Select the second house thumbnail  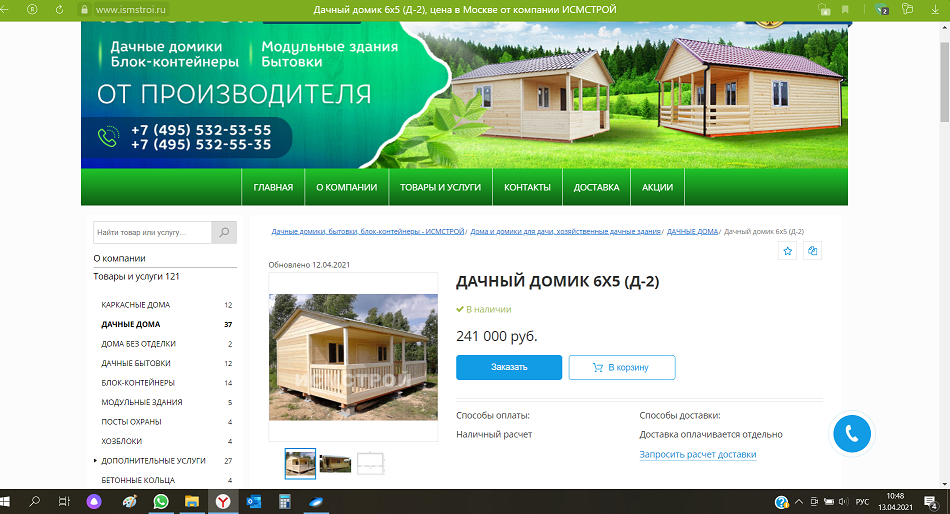(x=335, y=464)
